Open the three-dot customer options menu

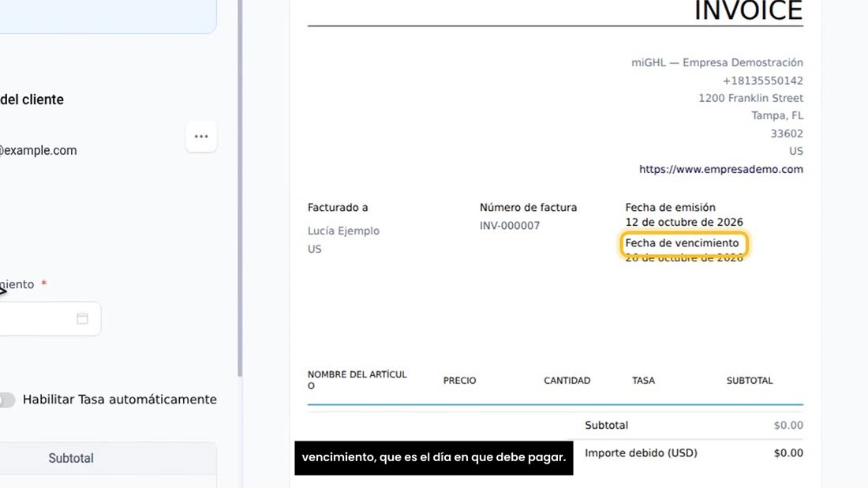pos(201,137)
